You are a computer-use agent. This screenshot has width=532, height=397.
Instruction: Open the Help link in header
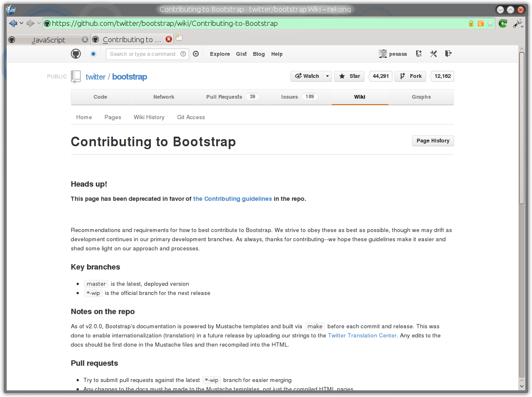pyautogui.click(x=277, y=54)
